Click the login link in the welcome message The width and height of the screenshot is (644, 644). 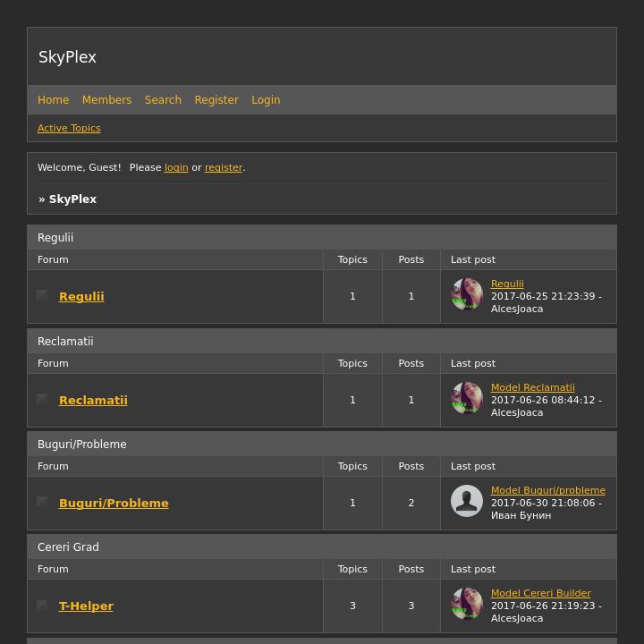point(176,167)
